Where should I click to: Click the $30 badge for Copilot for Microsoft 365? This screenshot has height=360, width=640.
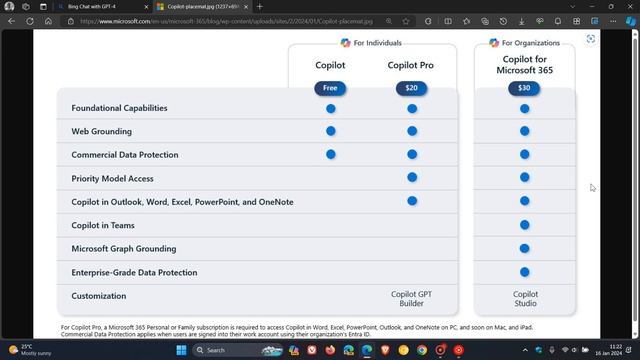click(524, 88)
